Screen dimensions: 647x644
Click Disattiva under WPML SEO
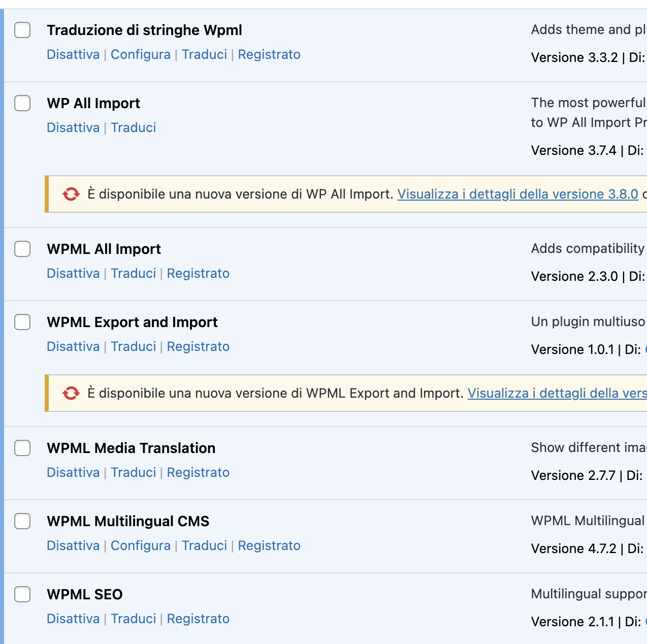click(73, 619)
